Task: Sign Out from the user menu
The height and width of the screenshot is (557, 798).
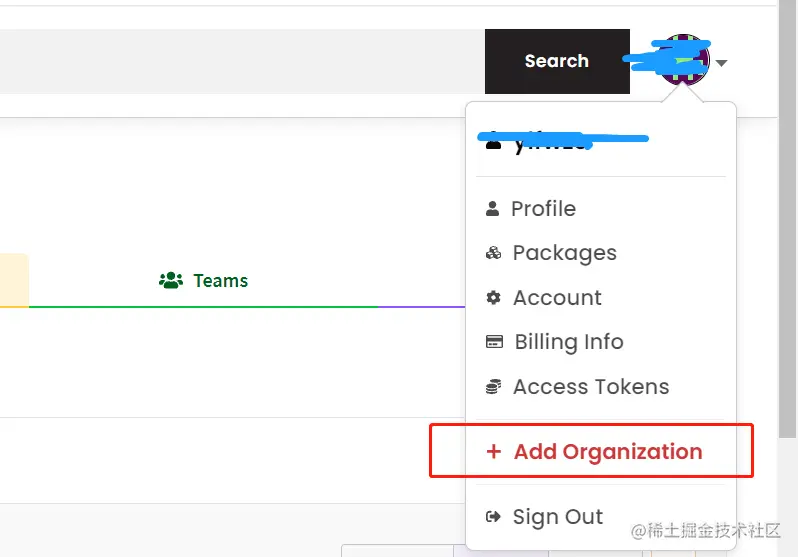Action: click(x=557, y=517)
